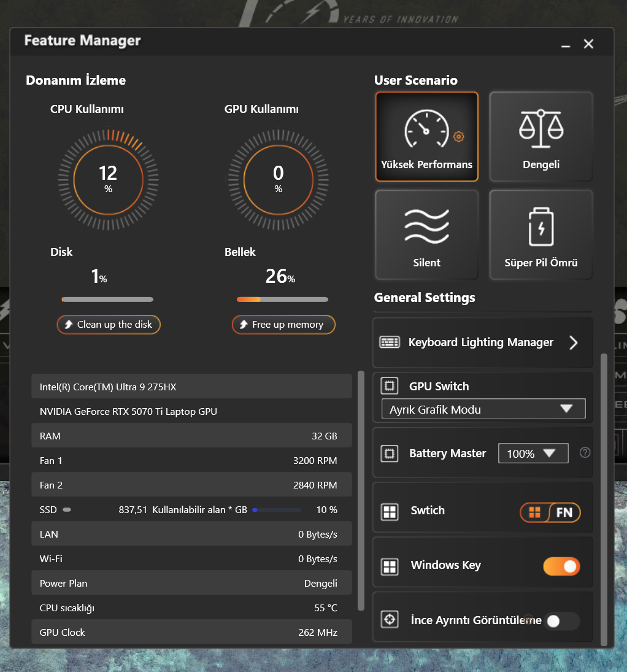Click the Fan 1 3200 RPM value
This screenshot has width=627, height=672.
point(315,461)
